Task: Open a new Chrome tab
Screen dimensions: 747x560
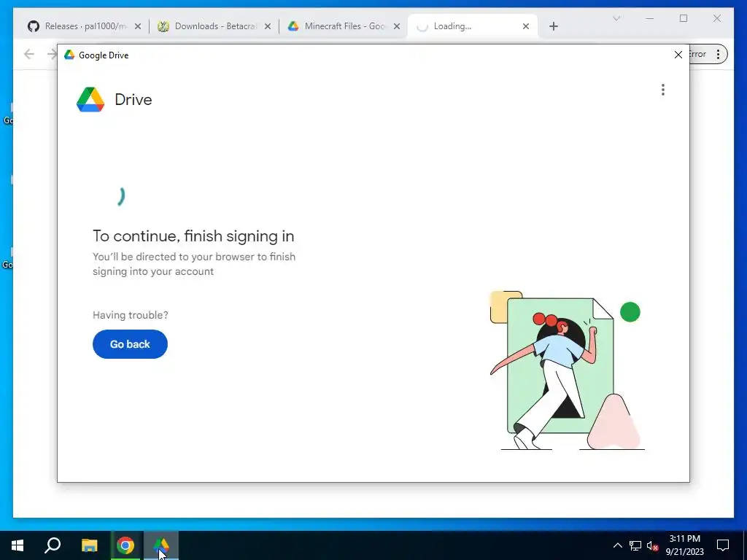Action: click(553, 26)
